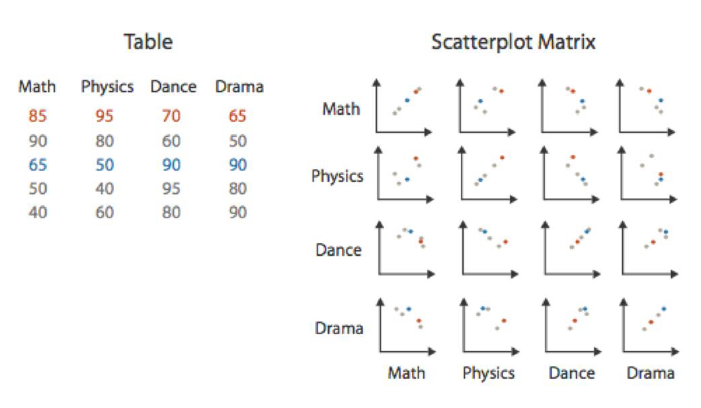Open the Dance versus Dance diagonal scatterplot

(x=571, y=249)
